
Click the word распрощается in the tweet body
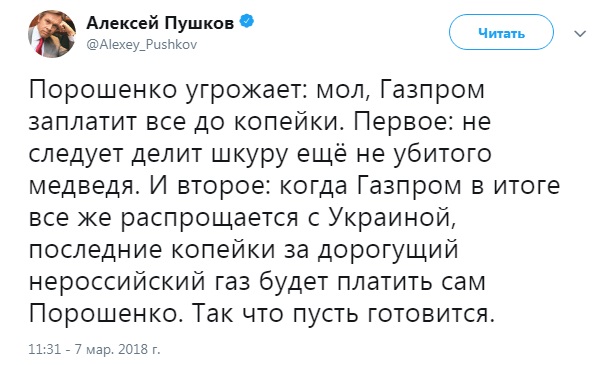(209, 218)
